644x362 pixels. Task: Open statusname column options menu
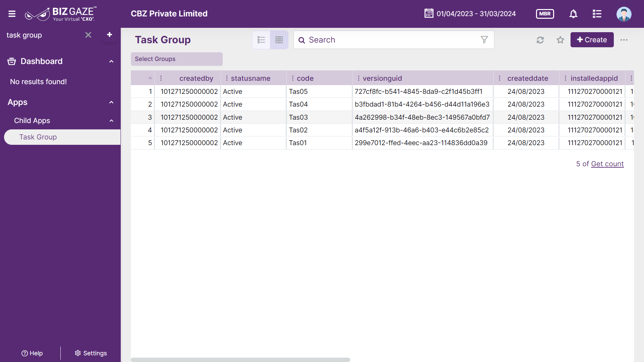[227, 78]
